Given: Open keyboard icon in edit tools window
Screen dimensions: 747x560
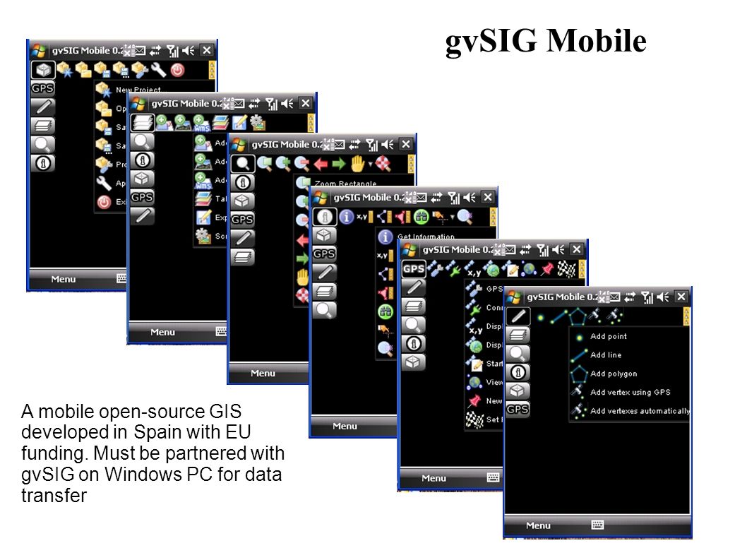Looking at the screenshot, I should [597, 525].
